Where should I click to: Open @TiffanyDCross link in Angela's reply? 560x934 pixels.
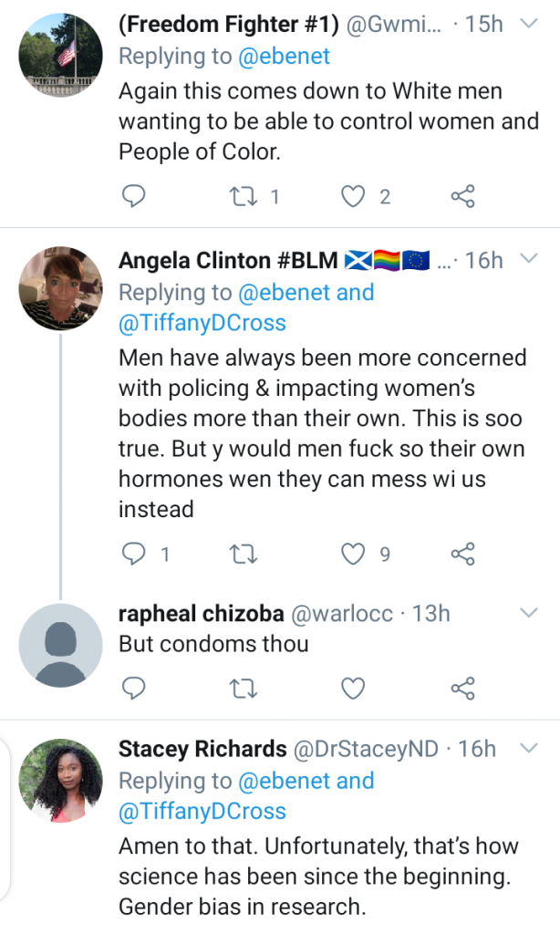tap(202, 323)
